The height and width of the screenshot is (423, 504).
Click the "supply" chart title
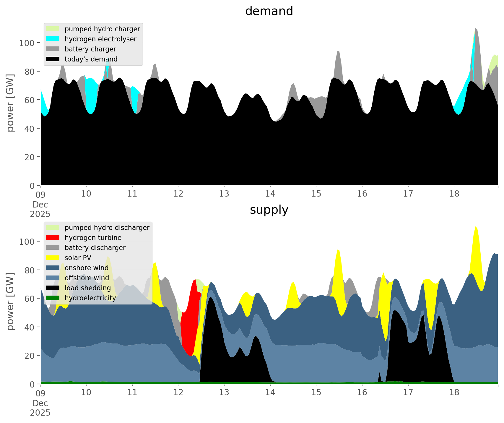[x=269, y=210]
